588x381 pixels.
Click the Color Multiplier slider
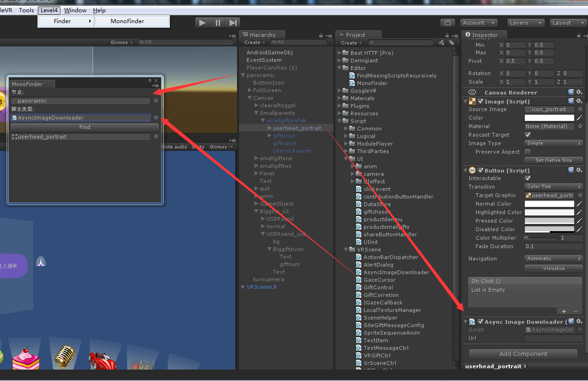pyautogui.click(x=541, y=238)
